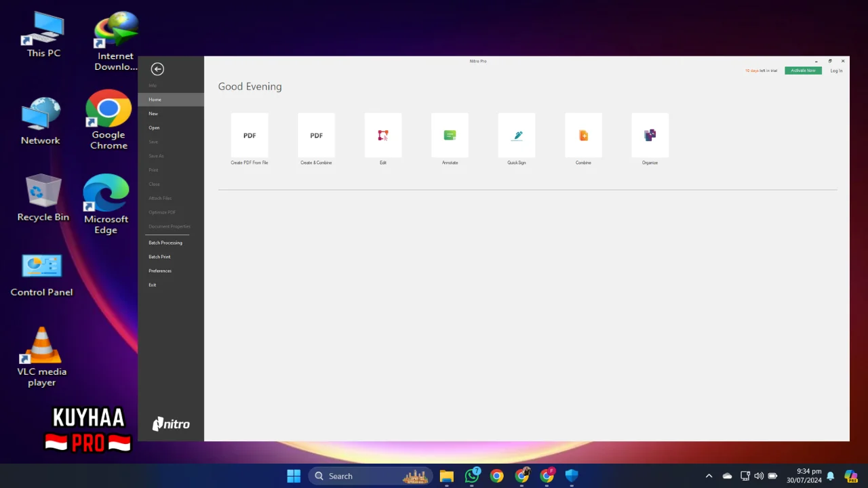Select the Control Panel desktop icon

(x=41, y=275)
